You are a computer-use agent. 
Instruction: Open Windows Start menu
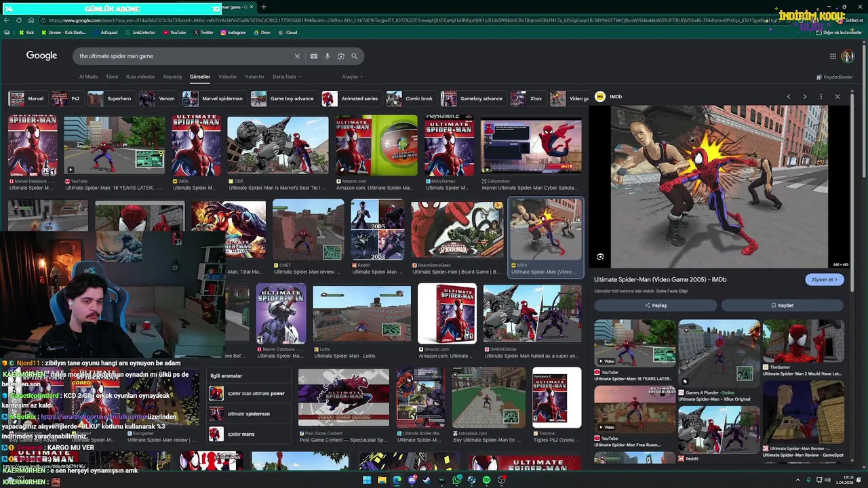pos(367,480)
